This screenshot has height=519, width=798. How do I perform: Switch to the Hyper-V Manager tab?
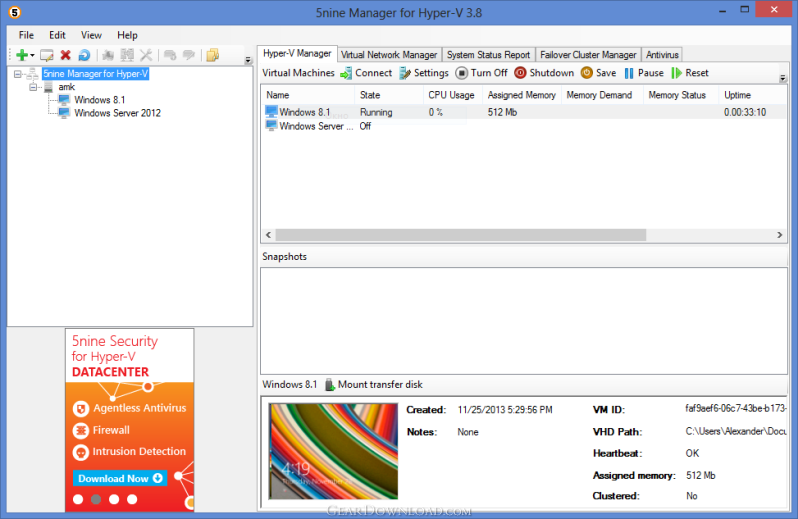point(297,53)
